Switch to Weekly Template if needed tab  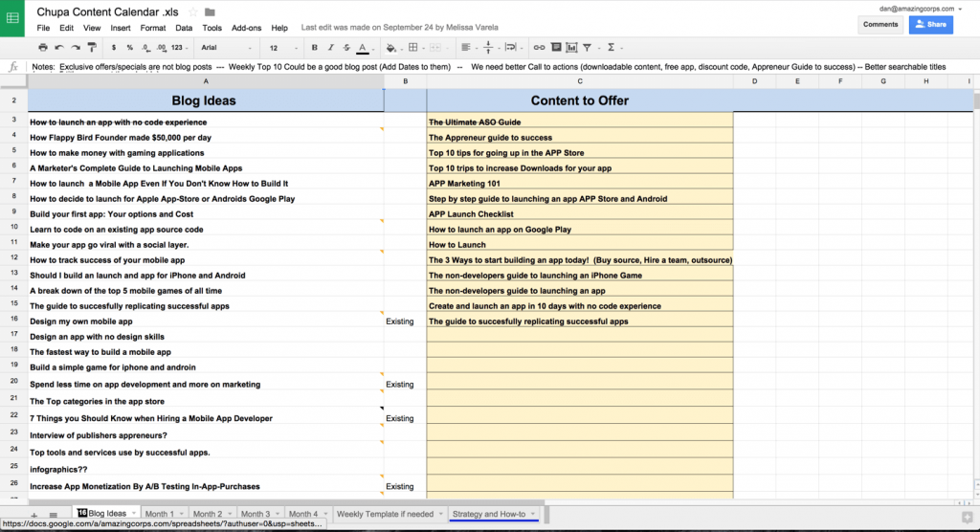click(385, 514)
